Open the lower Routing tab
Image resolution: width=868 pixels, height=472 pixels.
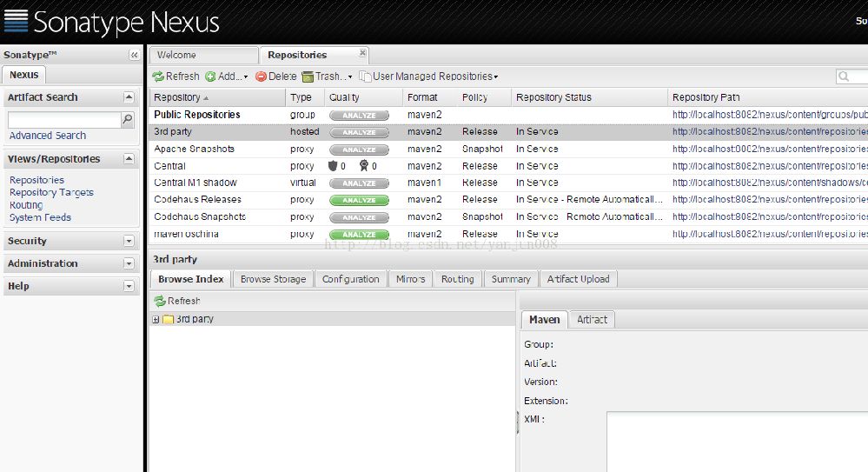pos(458,279)
